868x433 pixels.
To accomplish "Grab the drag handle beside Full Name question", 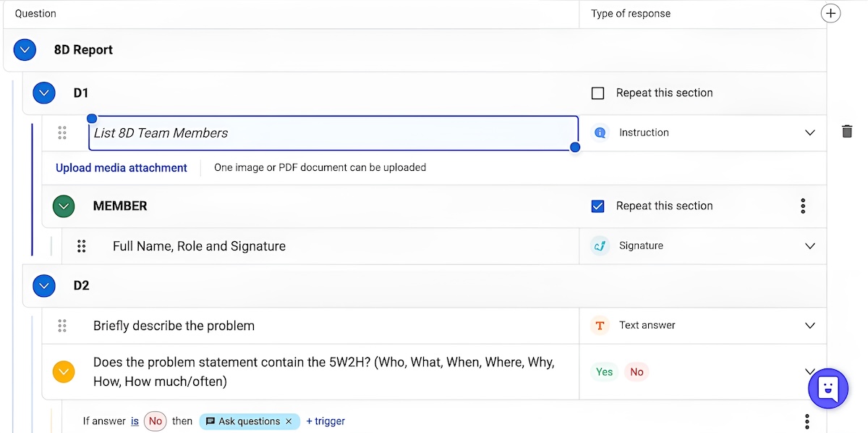I will 82,246.
